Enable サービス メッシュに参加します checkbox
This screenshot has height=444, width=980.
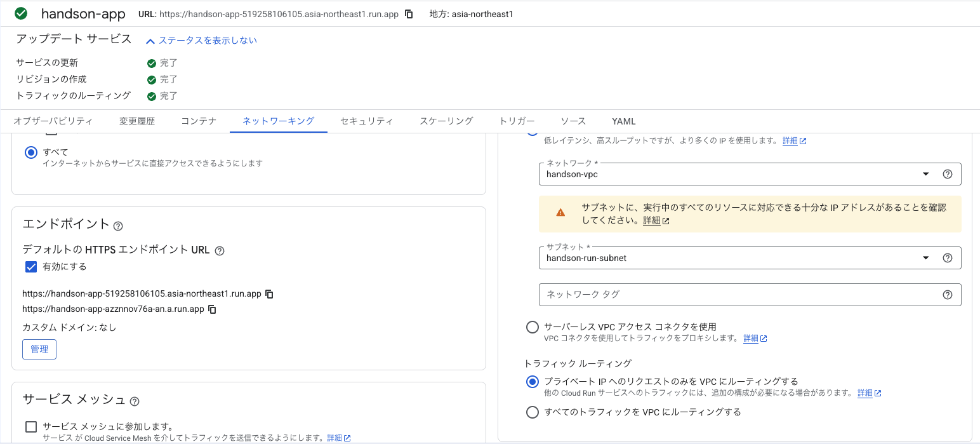(30, 427)
